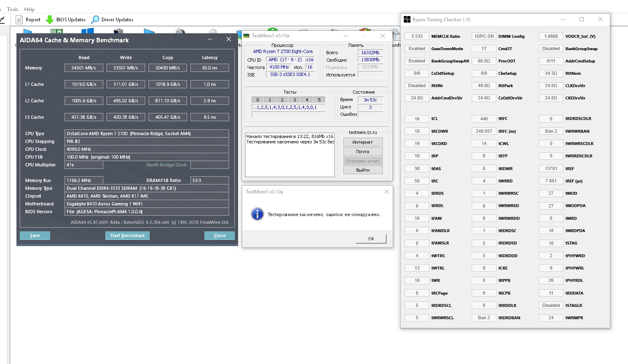Image resolution: width=628 pixels, height=364 pixels.
Task: Click the Memory Copy value 50430 MB/s
Action: [168, 68]
